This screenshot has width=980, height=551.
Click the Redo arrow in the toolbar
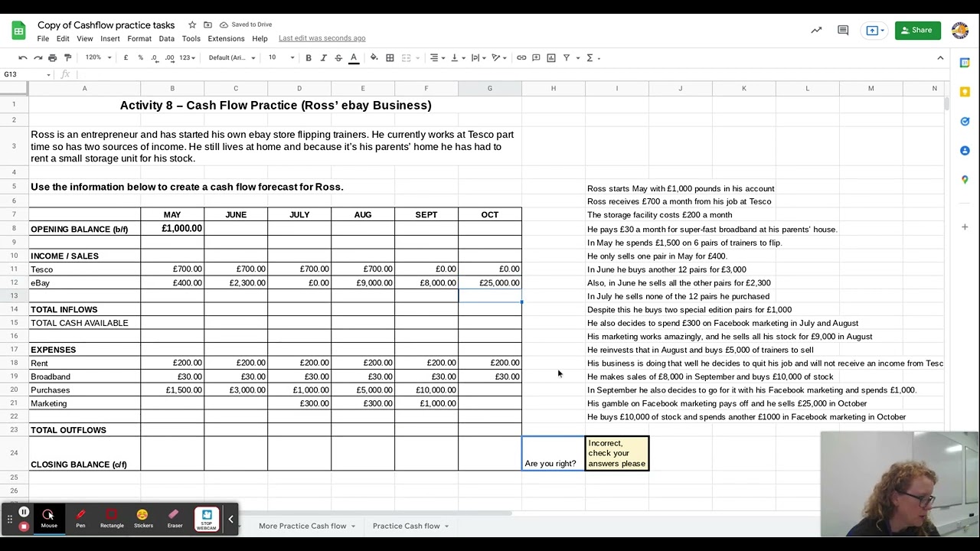tap(38, 57)
